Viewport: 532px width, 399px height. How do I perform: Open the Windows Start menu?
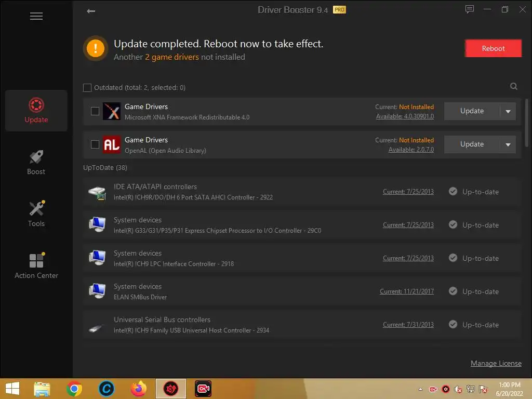coord(12,389)
